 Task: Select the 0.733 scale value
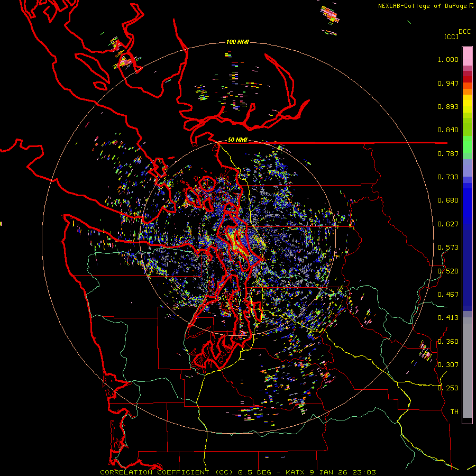tap(448, 177)
